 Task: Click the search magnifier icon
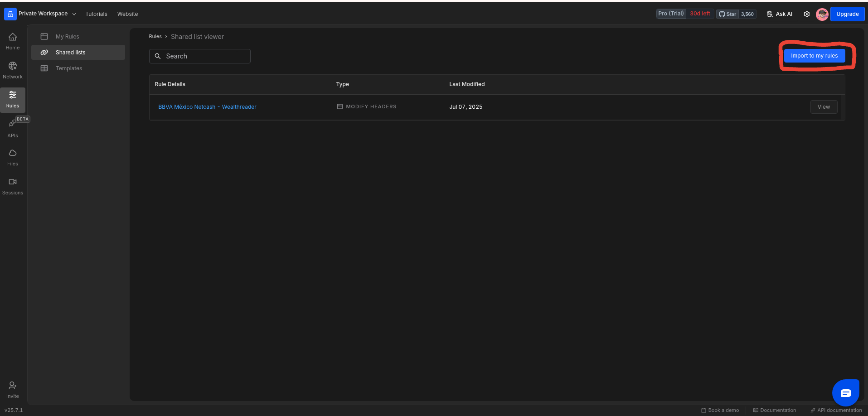click(x=158, y=56)
